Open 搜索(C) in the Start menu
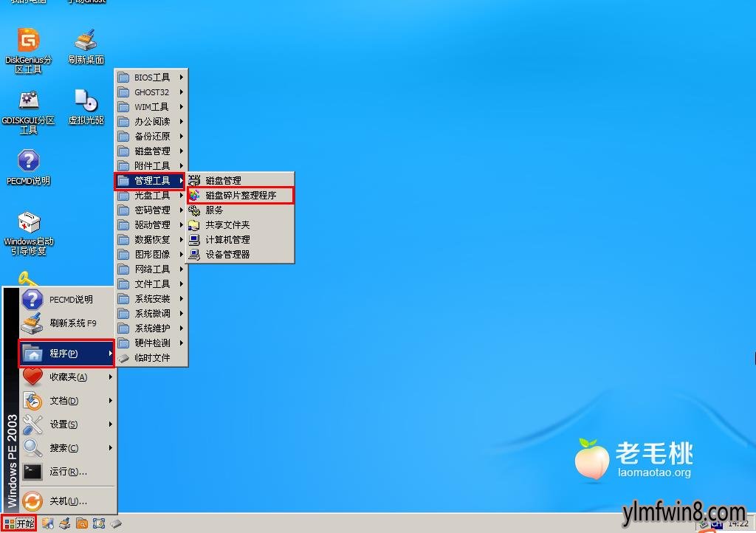 pos(67,447)
